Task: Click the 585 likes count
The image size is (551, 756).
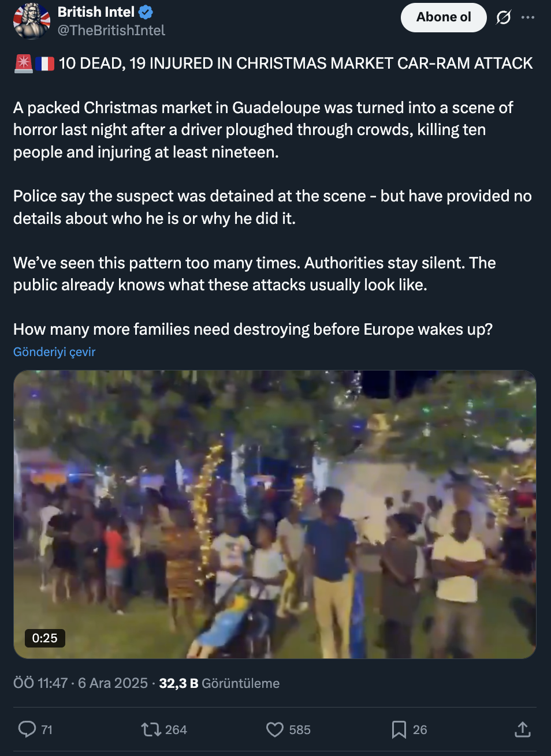Action: 300,730
